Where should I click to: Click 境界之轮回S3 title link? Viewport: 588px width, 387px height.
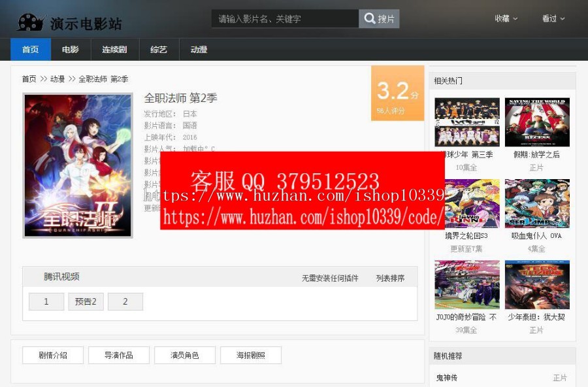coord(466,236)
